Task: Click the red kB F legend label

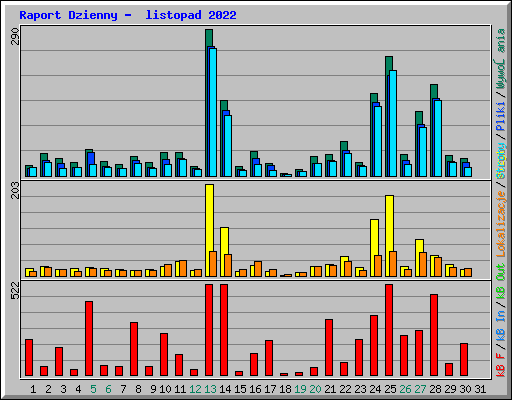Action: click(x=501, y=364)
